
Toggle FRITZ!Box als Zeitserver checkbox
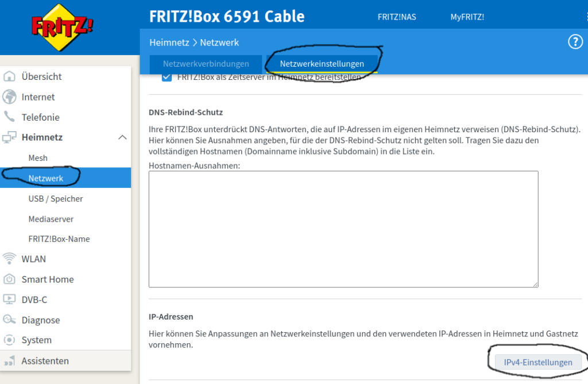click(167, 78)
